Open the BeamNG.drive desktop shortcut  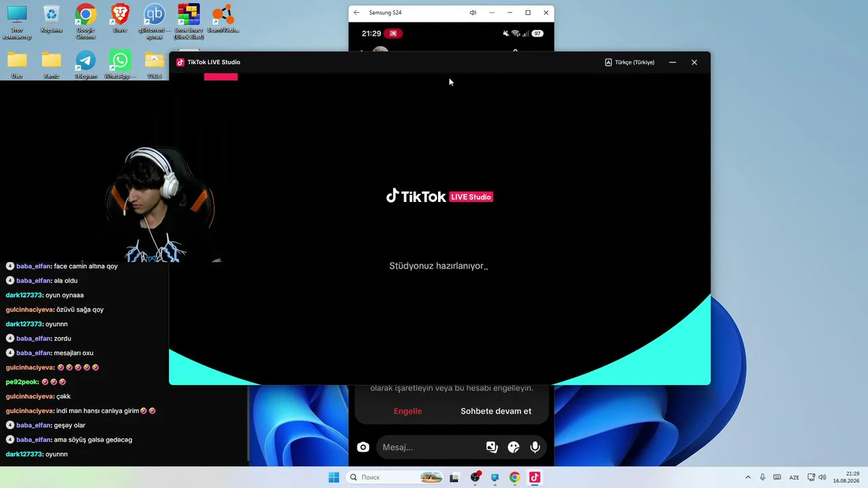coord(223,19)
